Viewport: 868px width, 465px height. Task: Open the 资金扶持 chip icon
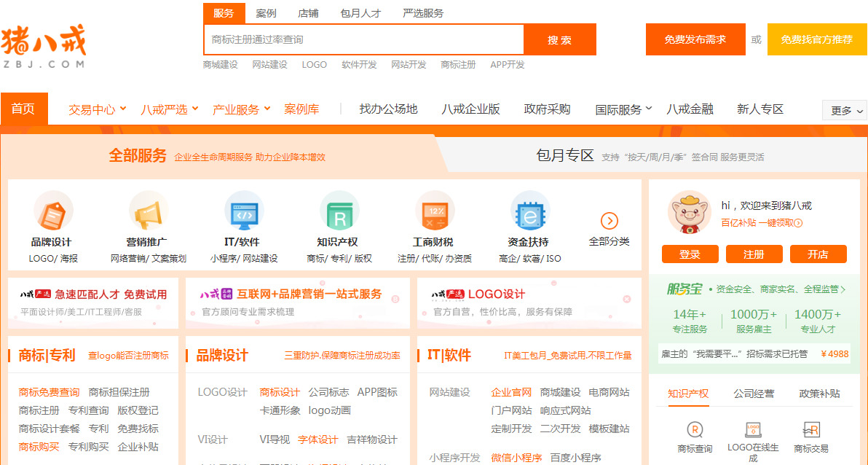click(x=530, y=211)
